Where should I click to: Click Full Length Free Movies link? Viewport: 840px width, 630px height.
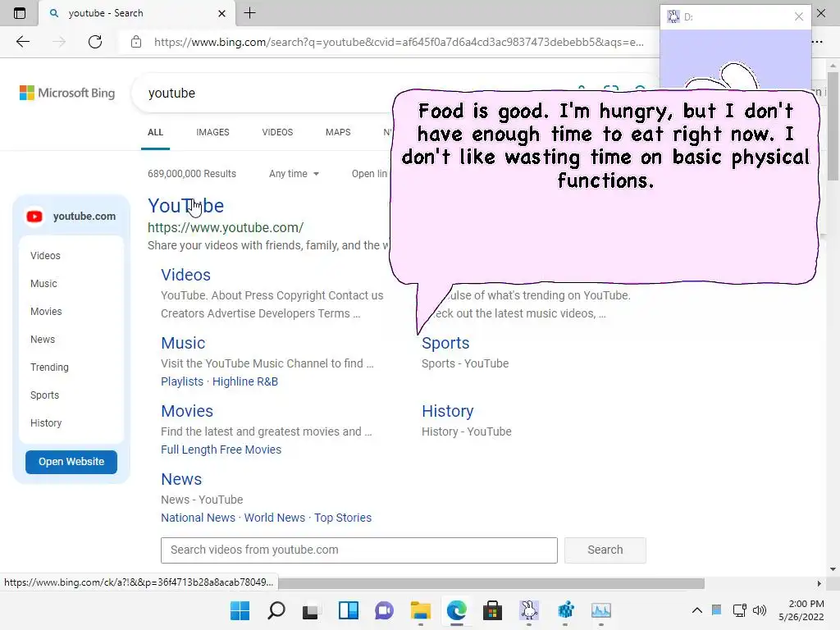(x=221, y=450)
